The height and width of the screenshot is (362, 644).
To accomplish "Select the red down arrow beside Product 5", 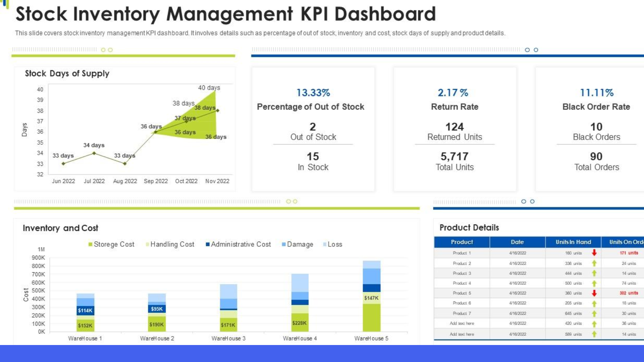I will point(594,293).
